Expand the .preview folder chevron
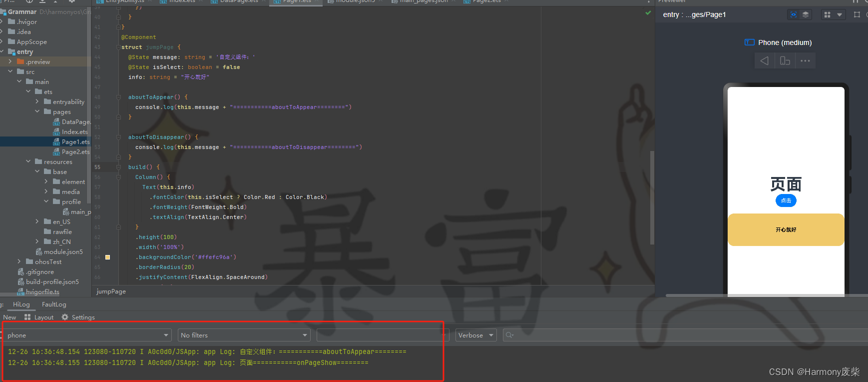 [10, 61]
